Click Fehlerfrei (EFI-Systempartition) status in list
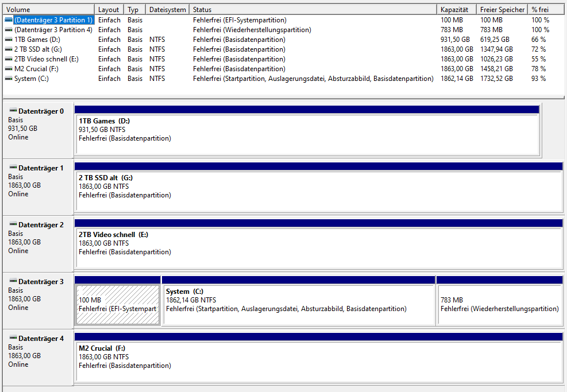 coord(240,20)
